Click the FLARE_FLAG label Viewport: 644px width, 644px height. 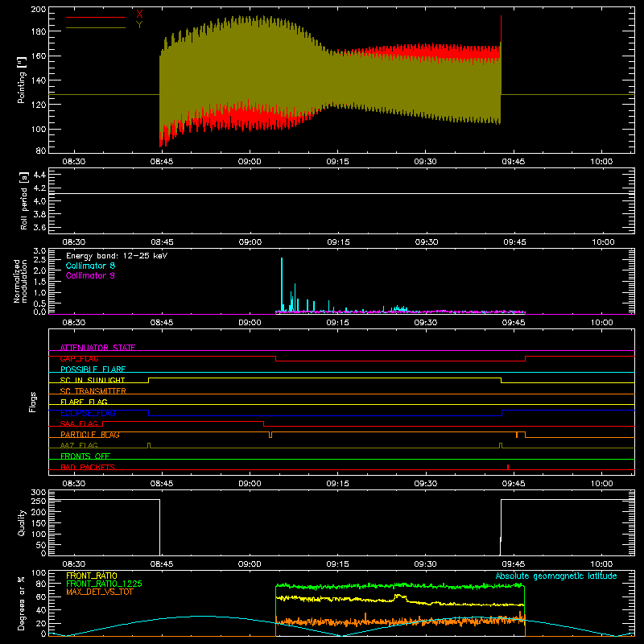84,402
